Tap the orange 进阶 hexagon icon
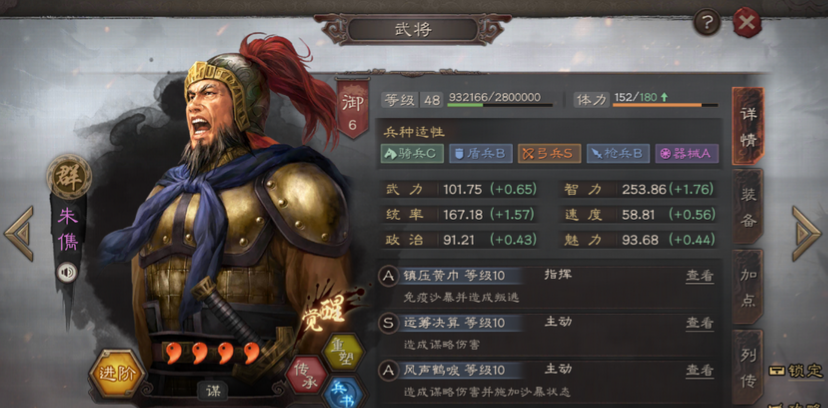The height and width of the screenshot is (408, 829). point(116,374)
